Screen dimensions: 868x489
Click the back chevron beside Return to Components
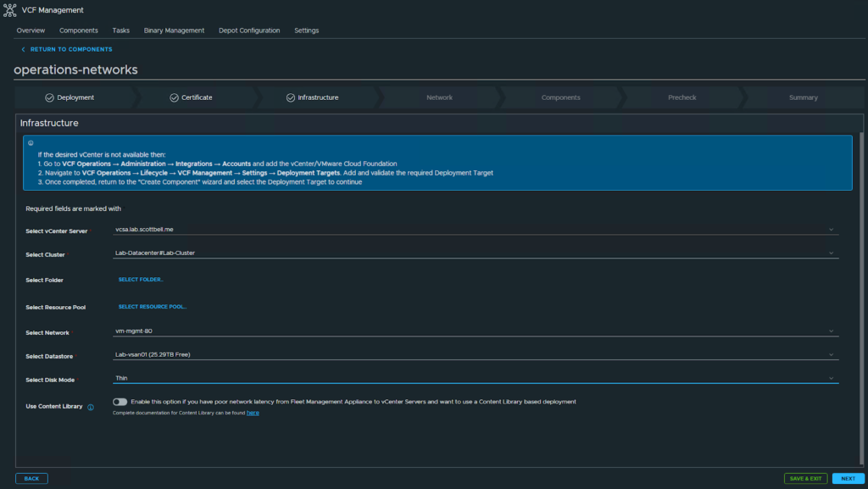[x=23, y=49]
